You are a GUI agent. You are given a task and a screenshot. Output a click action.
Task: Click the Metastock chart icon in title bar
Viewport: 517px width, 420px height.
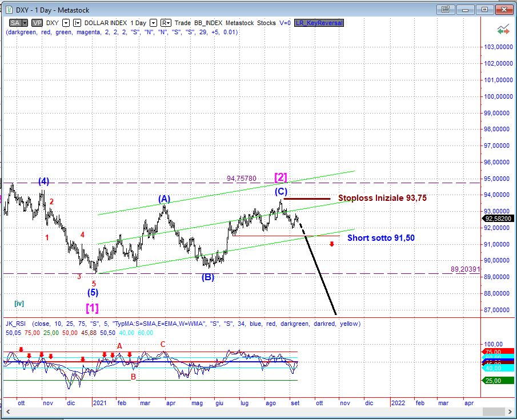[x=8, y=9]
